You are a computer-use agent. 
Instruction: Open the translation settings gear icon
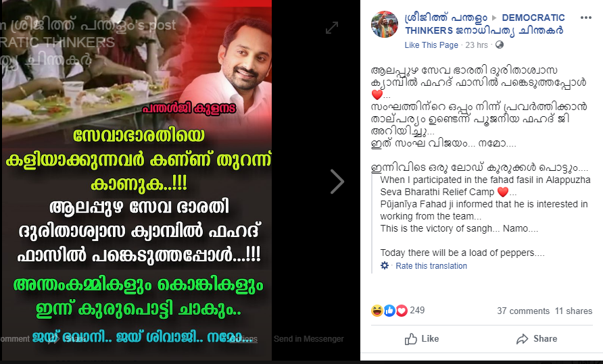pos(385,265)
